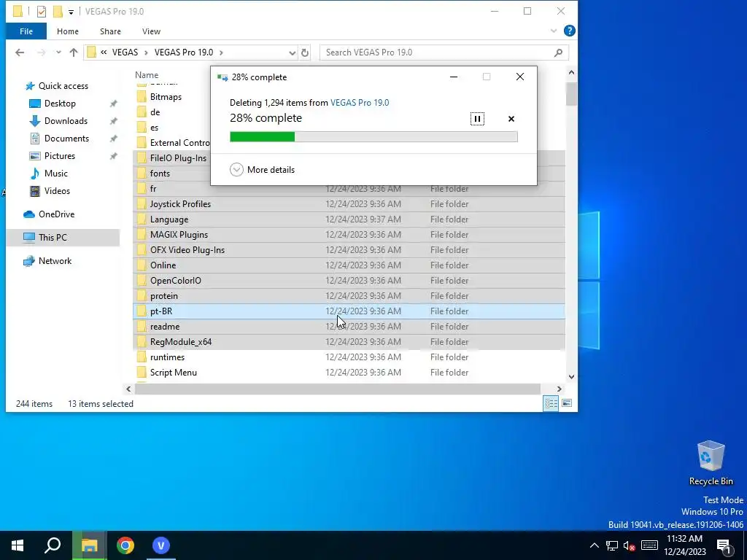
Task: Sort by the Name column header
Action: pos(147,75)
